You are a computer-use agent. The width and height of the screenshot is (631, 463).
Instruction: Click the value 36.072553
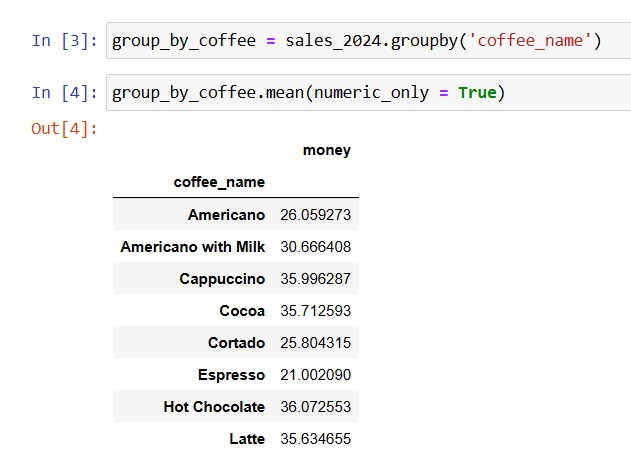pyautogui.click(x=316, y=407)
